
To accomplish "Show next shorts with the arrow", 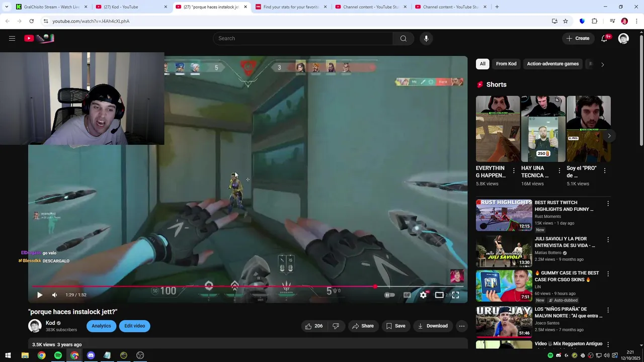I will click(x=609, y=136).
